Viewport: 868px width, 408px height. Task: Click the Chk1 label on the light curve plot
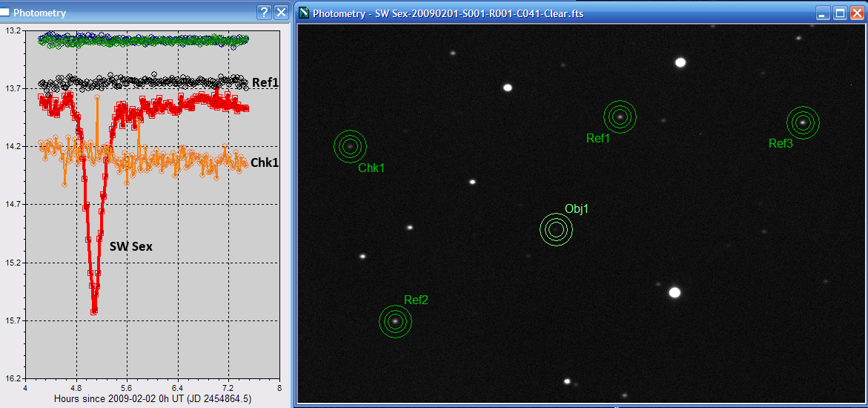[265, 162]
